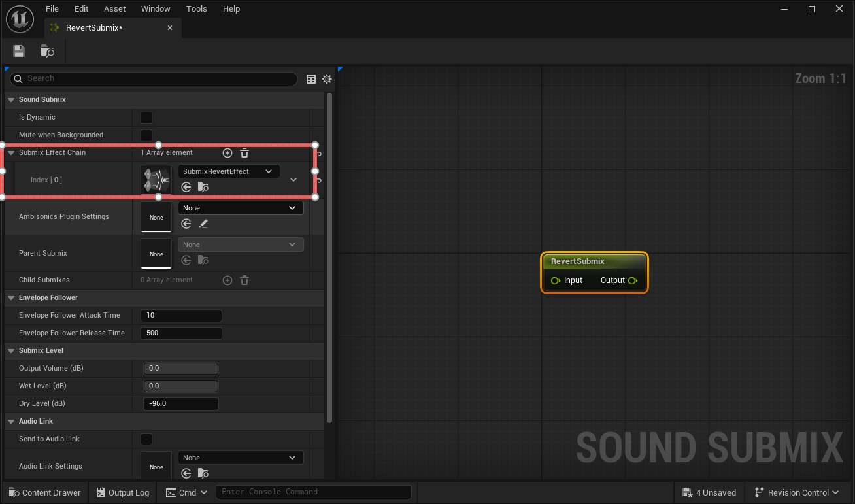Viewport: 855px width, 504px height.
Task: Open the SubmixRevertEffect class dropdown
Action: [229, 171]
